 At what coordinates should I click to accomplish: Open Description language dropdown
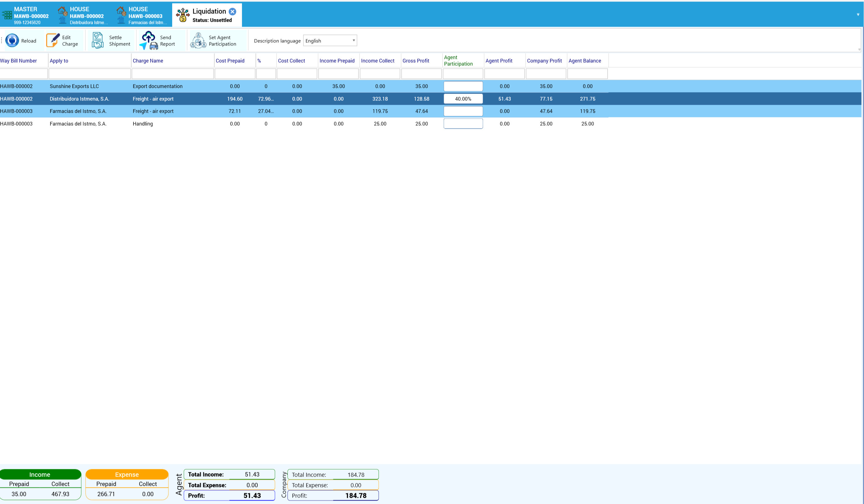coord(330,41)
